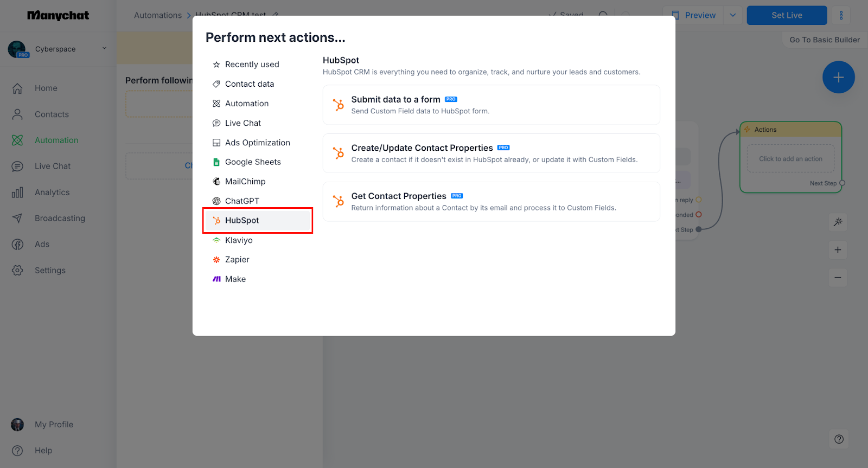Open the help question mark icon
Viewport: 868px width, 468px height.
pos(839,439)
